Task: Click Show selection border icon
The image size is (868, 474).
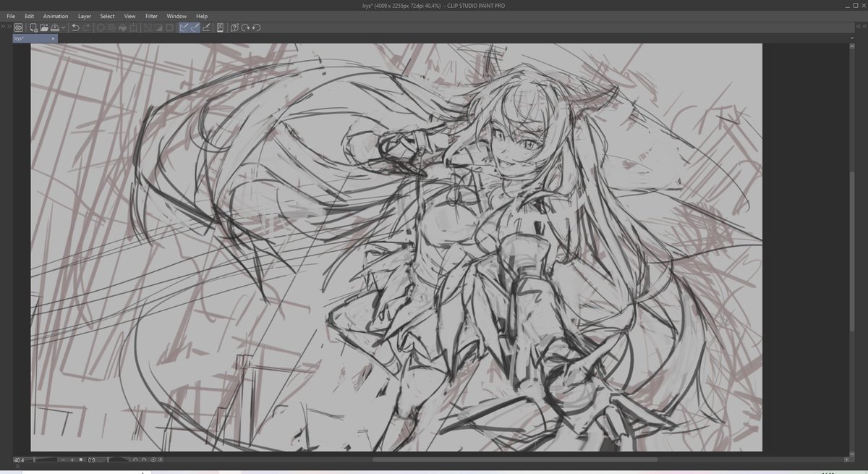Action: pyautogui.click(x=169, y=27)
